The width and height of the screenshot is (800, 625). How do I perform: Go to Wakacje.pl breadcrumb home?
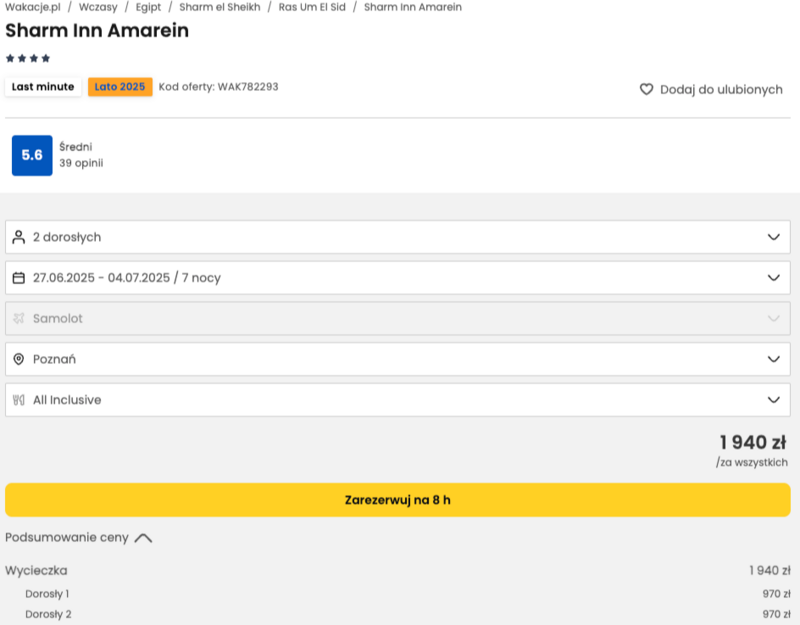tap(33, 7)
